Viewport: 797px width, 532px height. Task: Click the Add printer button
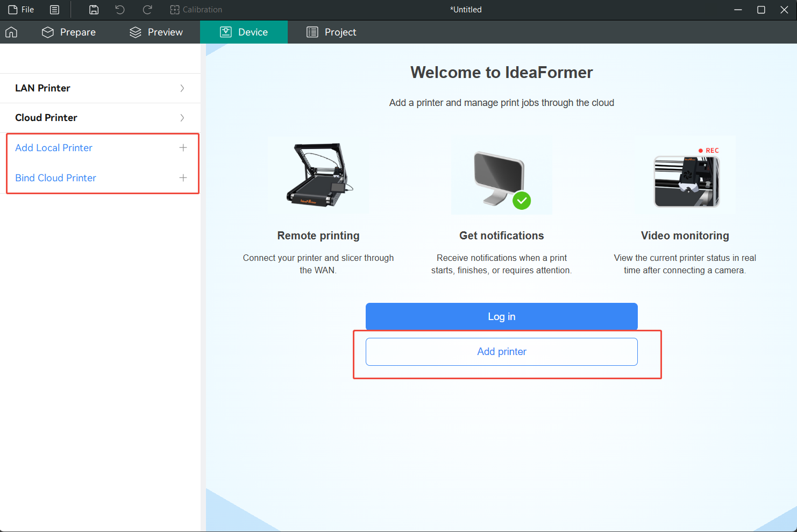click(x=502, y=352)
